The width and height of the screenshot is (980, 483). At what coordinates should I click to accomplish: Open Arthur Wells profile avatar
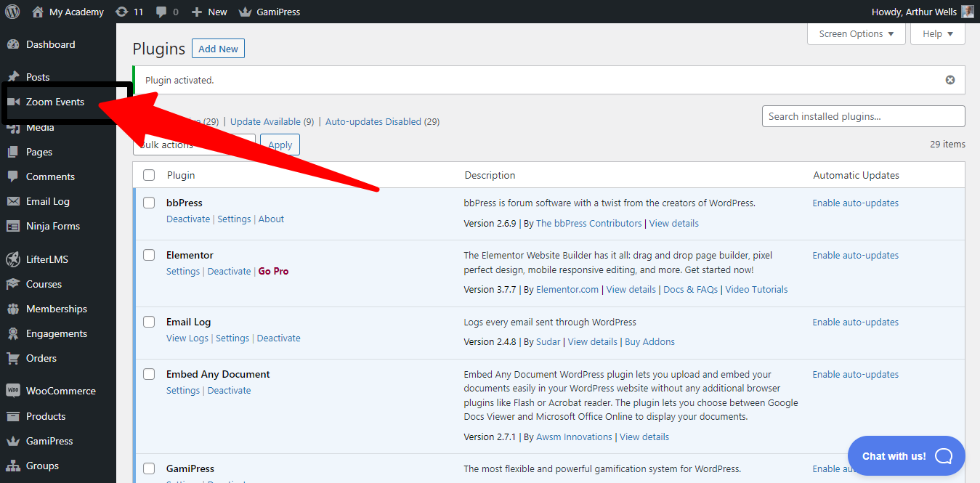967,12
